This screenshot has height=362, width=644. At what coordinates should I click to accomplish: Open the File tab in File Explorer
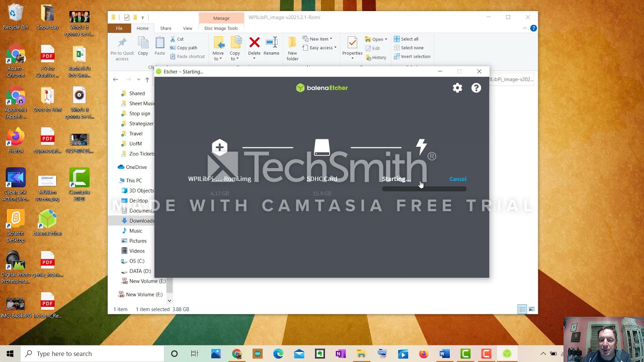pyautogui.click(x=119, y=28)
